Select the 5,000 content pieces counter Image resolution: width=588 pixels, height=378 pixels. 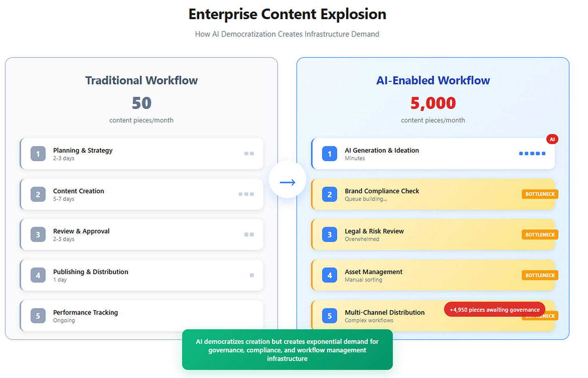pyautogui.click(x=433, y=103)
